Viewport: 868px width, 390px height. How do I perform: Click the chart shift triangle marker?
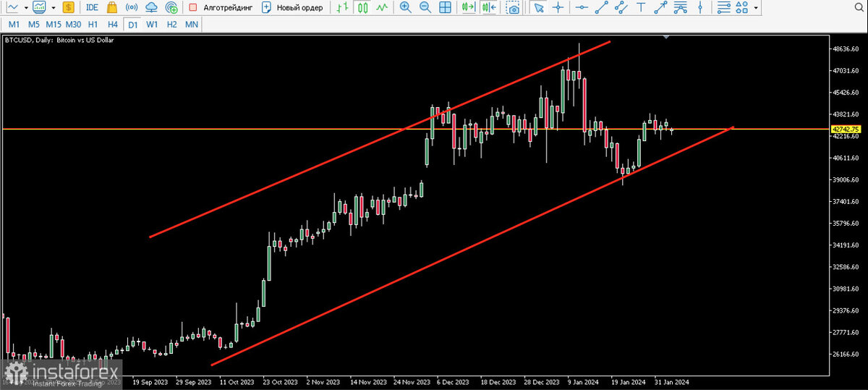pyautogui.click(x=666, y=36)
